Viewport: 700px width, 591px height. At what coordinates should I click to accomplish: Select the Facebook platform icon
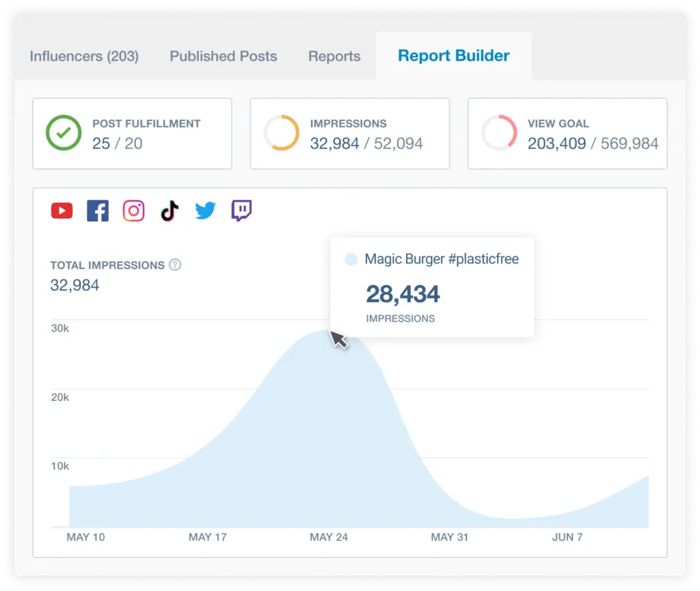[98, 211]
